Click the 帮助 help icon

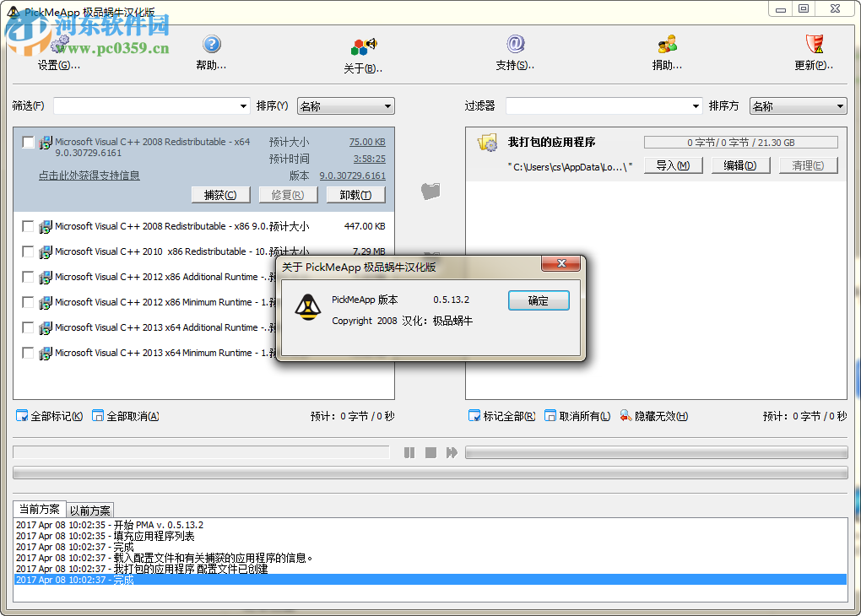point(211,44)
